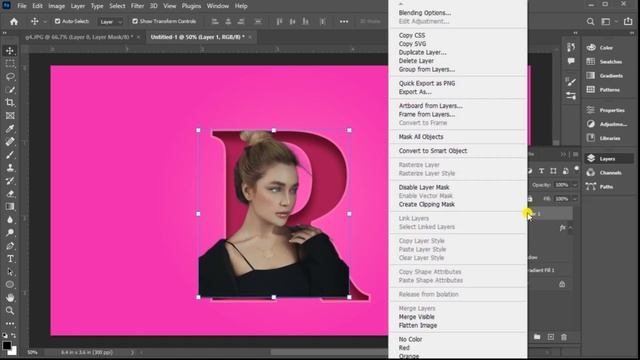This screenshot has height=360, width=640.
Task: Select the Path Selection tool
Action: 10,272
